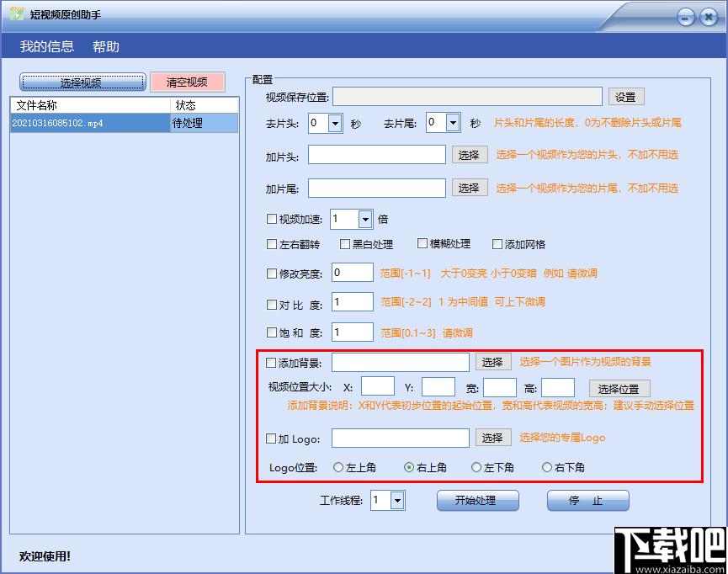Select 左上角 Logo position
The image size is (728, 574).
click(338, 467)
